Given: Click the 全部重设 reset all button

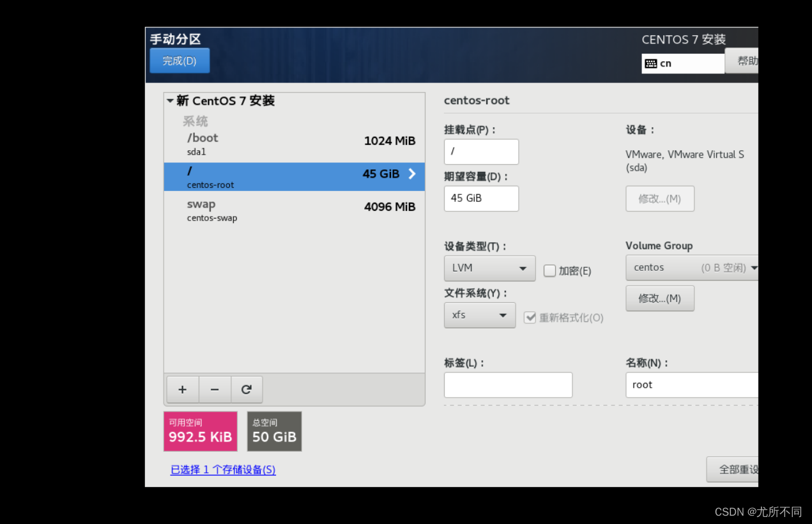Looking at the screenshot, I should pos(733,470).
